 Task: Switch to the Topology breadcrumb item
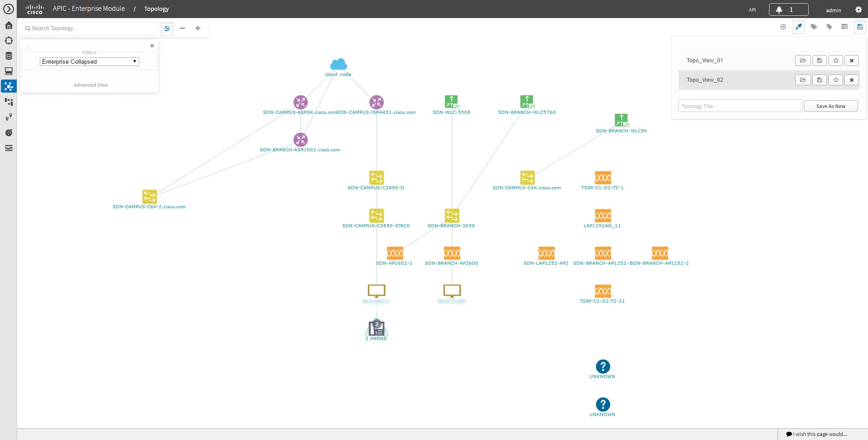tap(156, 9)
